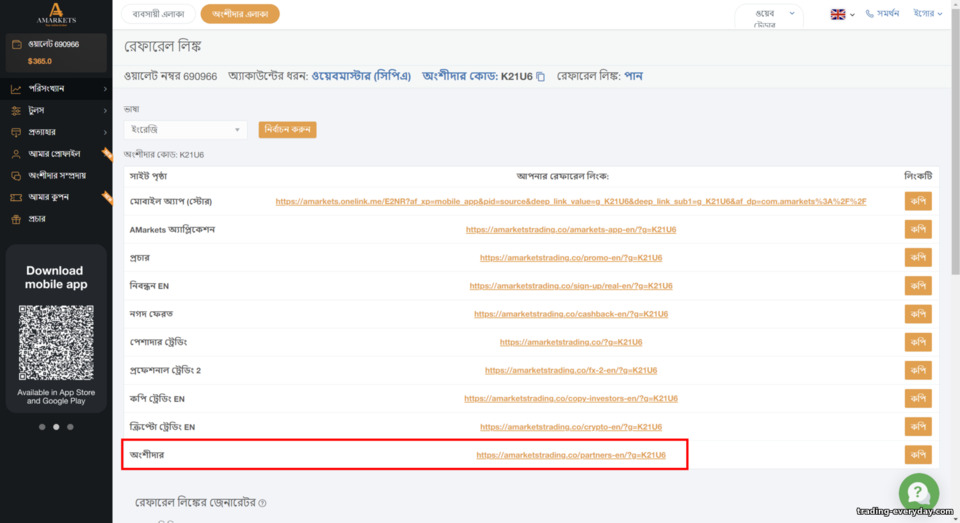Click the রেফারেল লিঙ্কের জেনারেটর heading

click(195, 503)
